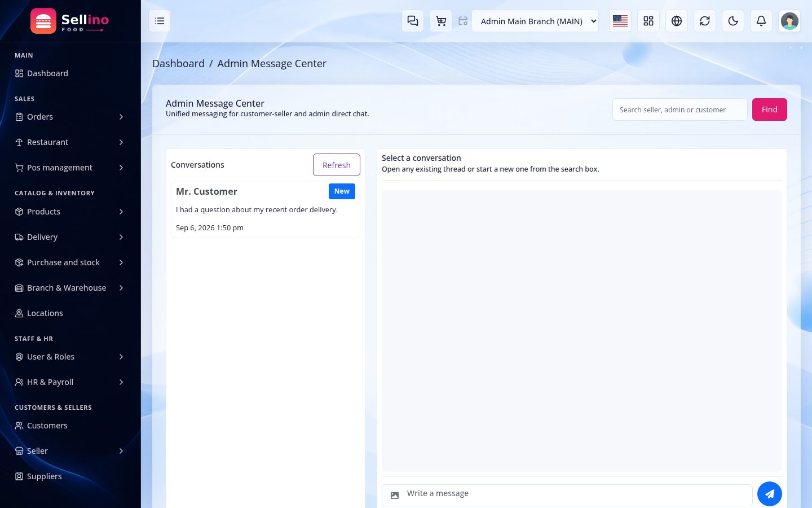Click the send message paper plane button
Screen dimensions: 812x508
coord(770,494)
